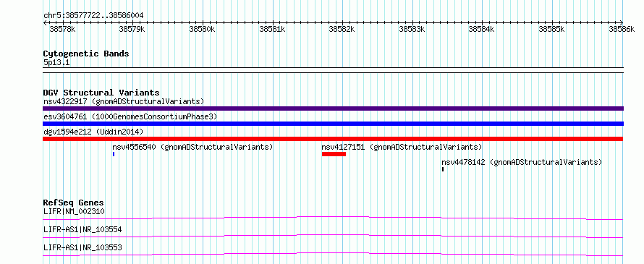Click the tiny nsv4556540 blue marker

(114, 154)
